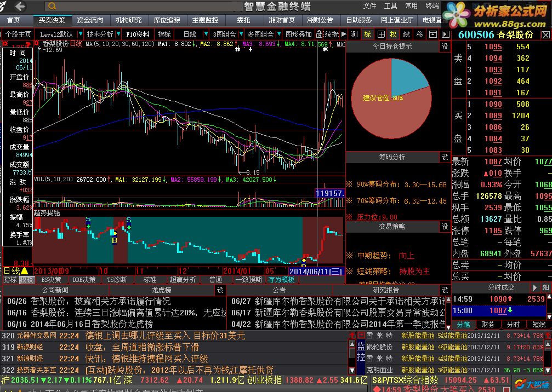Click the back arrow in title bar
Screen dimensions: 552x392
(x=20, y=7)
